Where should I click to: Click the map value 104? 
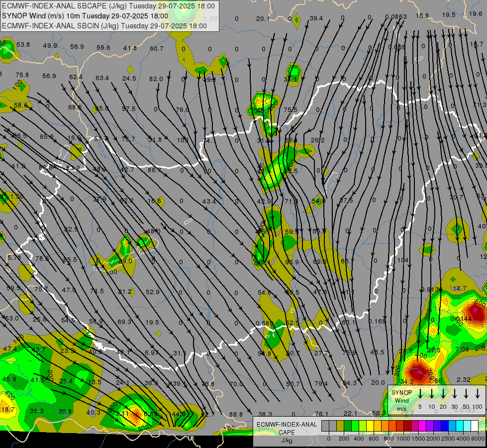point(403,260)
